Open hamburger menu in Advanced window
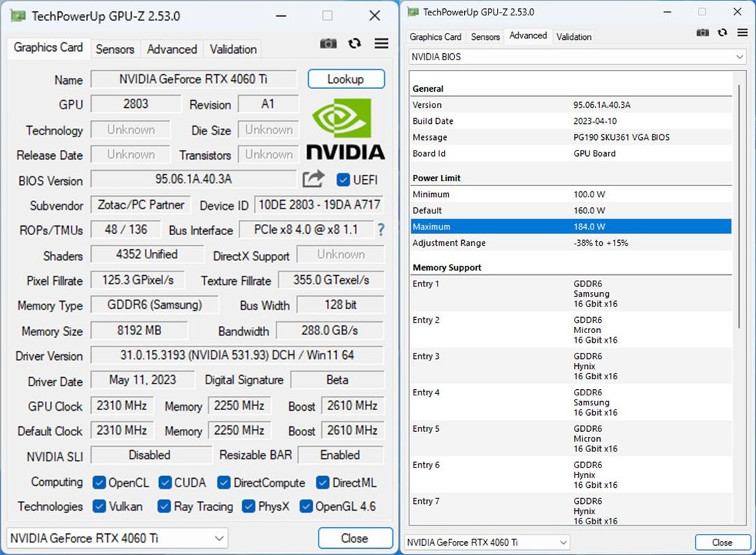This screenshot has height=555, width=756. tap(743, 32)
